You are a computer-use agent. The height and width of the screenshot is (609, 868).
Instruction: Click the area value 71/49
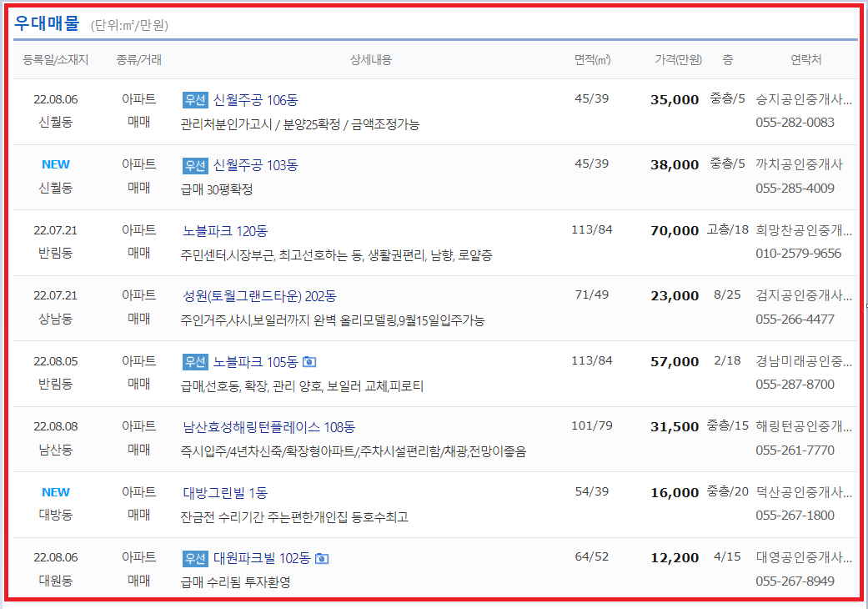coord(592,295)
